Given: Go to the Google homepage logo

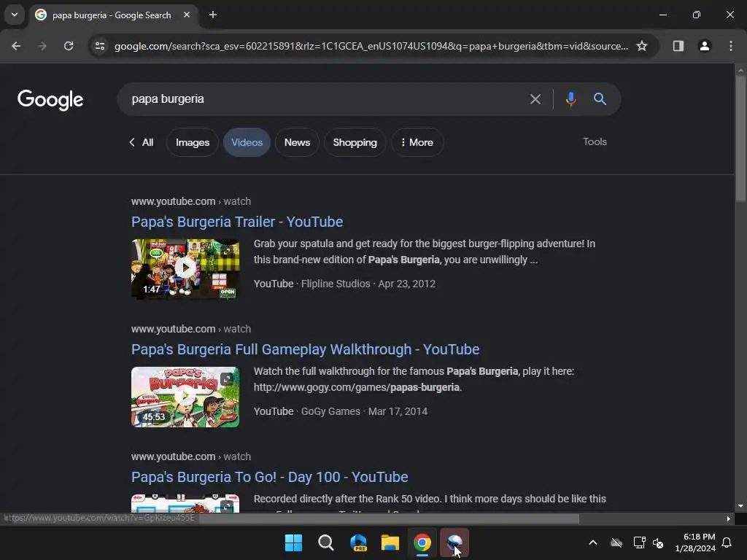Looking at the screenshot, I should click(50, 99).
